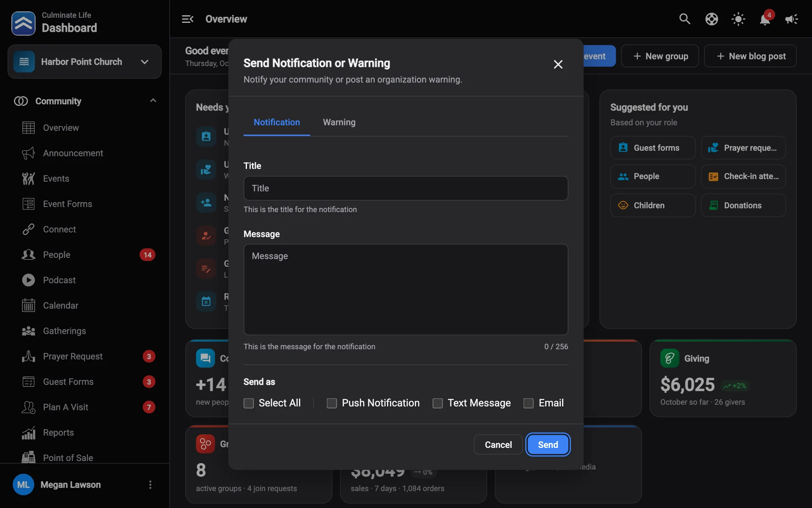Click the megaphone icon in top bar
The height and width of the screenshot is (508, 812).
(792, 19)
